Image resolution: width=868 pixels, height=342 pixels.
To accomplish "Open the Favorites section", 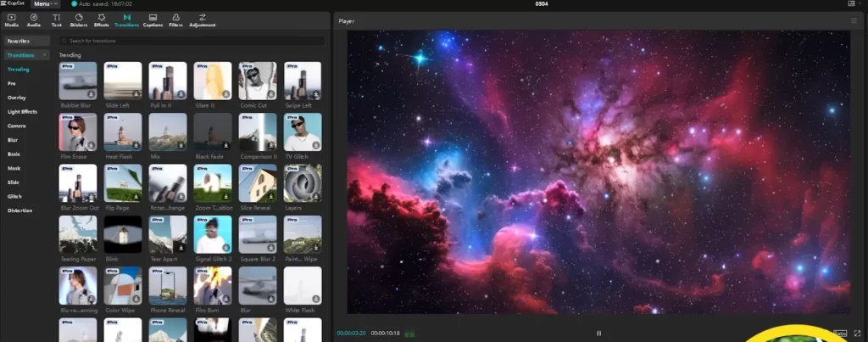I will [17, 41].
